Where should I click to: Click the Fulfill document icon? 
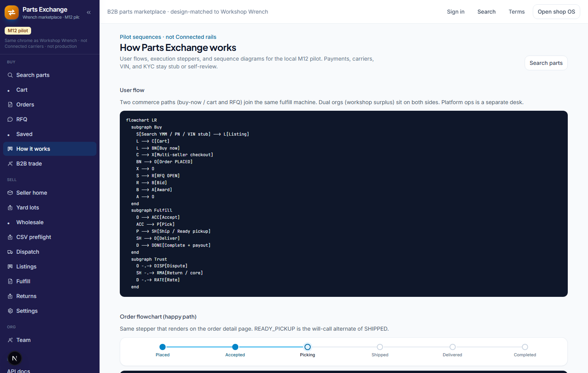coord(10,281)
